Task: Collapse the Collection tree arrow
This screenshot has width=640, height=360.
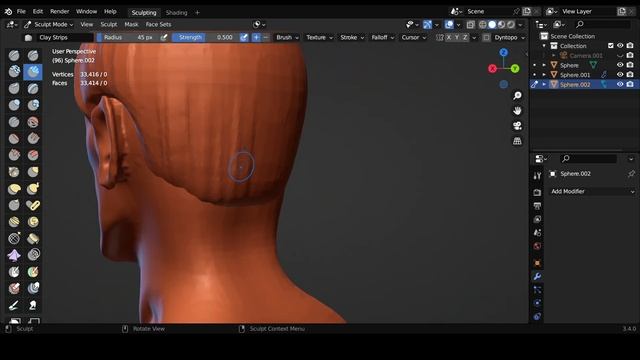Action: [x=544, y=46]
